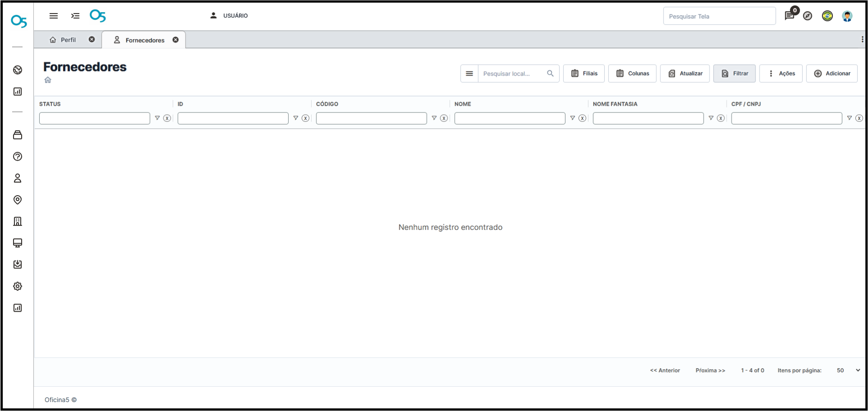The width and height of the screenshot is (868, 411).
Task: Click the hamburger menu icon in top bar
Action: pyautogui.click(x=54, y=16)
